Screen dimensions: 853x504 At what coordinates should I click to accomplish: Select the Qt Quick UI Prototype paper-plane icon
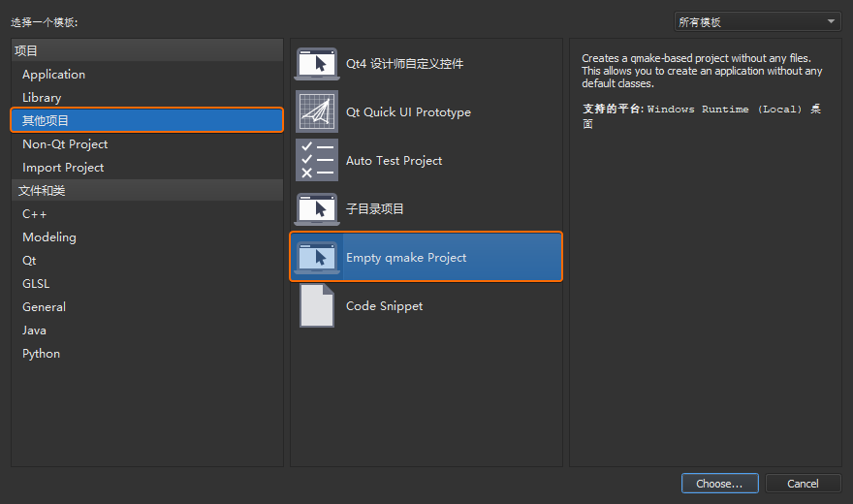(x=317, y=112)
